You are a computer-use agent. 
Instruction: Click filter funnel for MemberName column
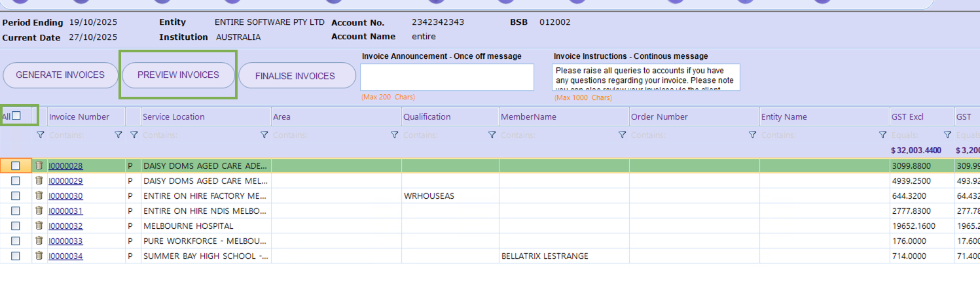tap(622, 135)
